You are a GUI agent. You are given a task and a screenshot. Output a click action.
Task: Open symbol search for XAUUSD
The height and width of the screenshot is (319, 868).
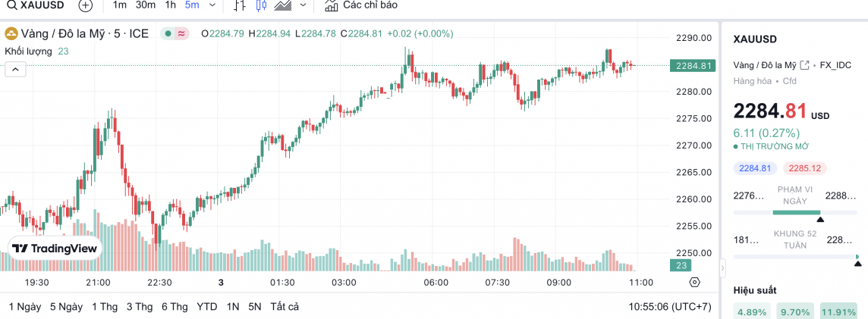(x=36, y=5)
